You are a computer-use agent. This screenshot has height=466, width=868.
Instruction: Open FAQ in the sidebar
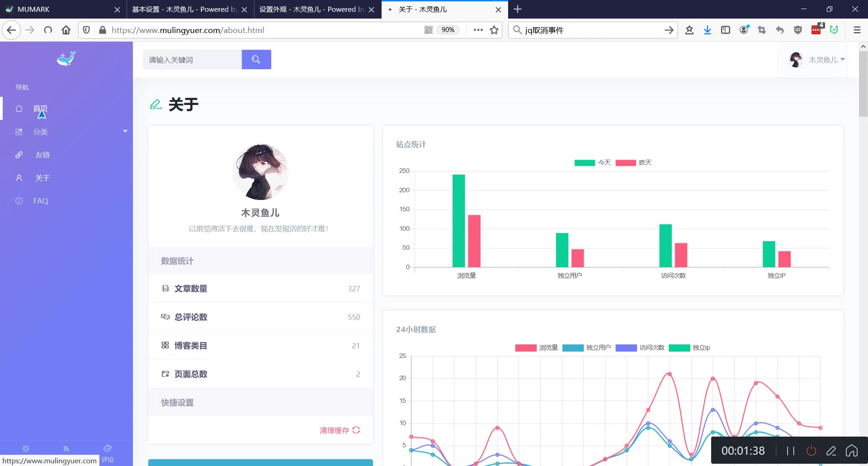pos(41,201)
